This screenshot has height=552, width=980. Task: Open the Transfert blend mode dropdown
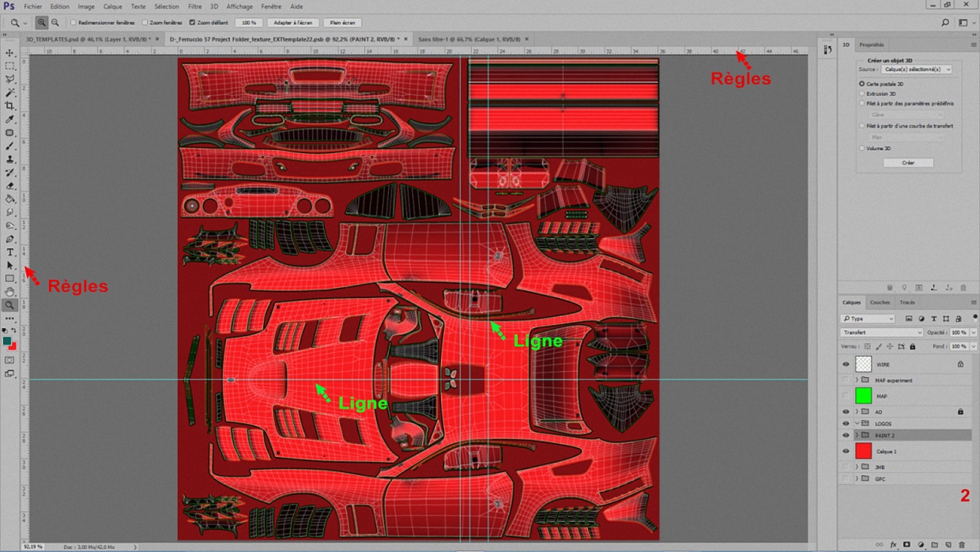point(881,333)
